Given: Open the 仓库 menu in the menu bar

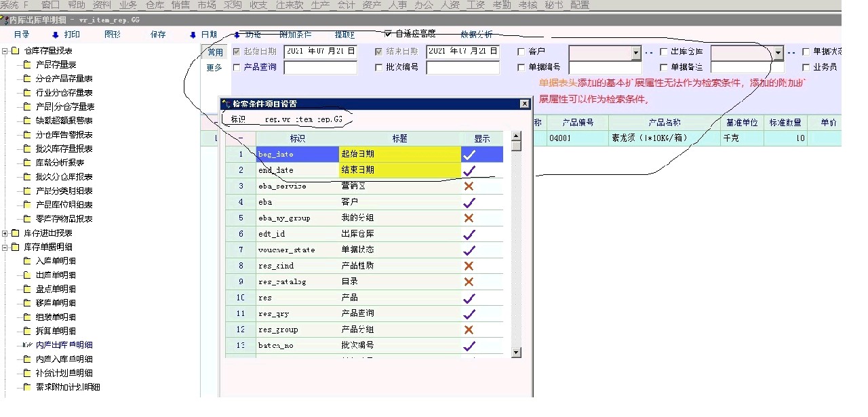Looking at the screenshot, I should pyautogui.click(x=155, y=5).
